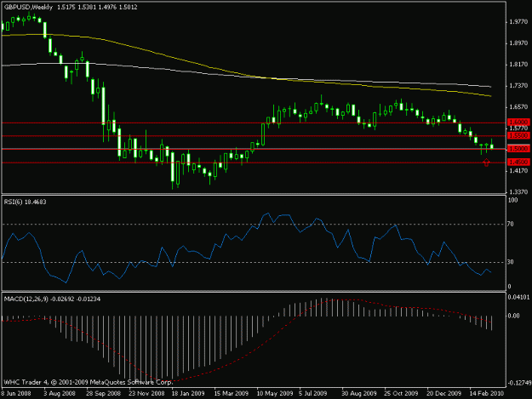The width and height of the screenshot is (532, 399).
Task: Click the MACD 0.00 scale label
Action: point(513,316)
